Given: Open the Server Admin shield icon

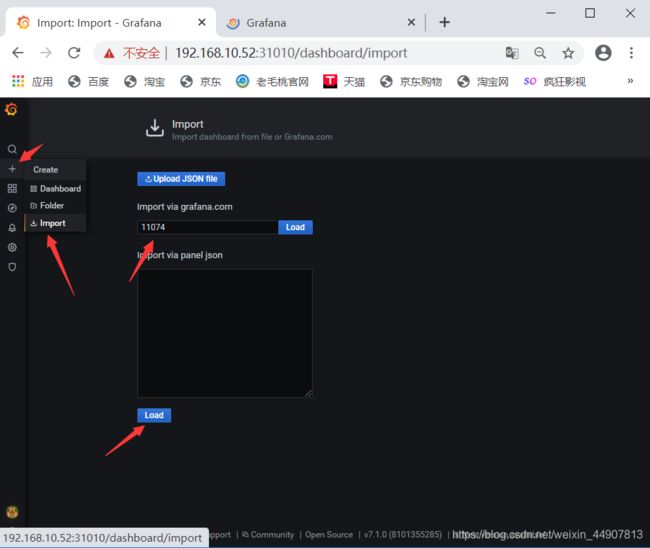Looking at the screenshot, I should pos(12,267).
